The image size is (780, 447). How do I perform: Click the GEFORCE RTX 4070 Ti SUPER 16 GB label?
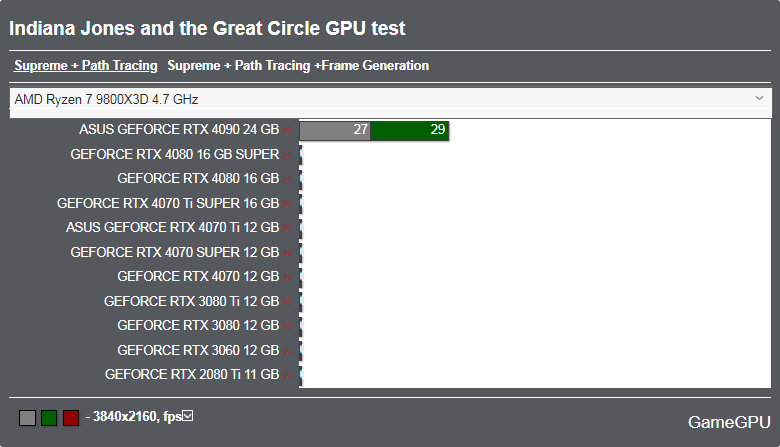pos(168,203)
